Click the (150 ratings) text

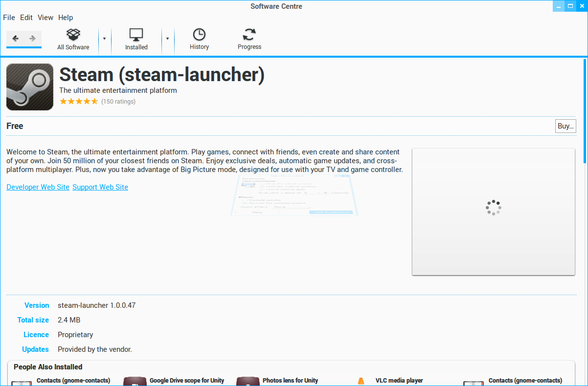[x=118, y=102]
